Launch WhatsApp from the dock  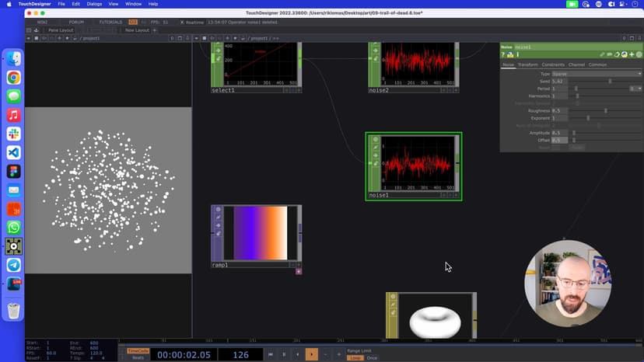[x=14, y=228]
